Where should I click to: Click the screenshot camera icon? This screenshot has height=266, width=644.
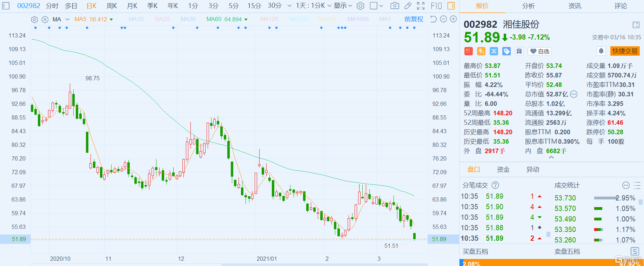[395, 6]
